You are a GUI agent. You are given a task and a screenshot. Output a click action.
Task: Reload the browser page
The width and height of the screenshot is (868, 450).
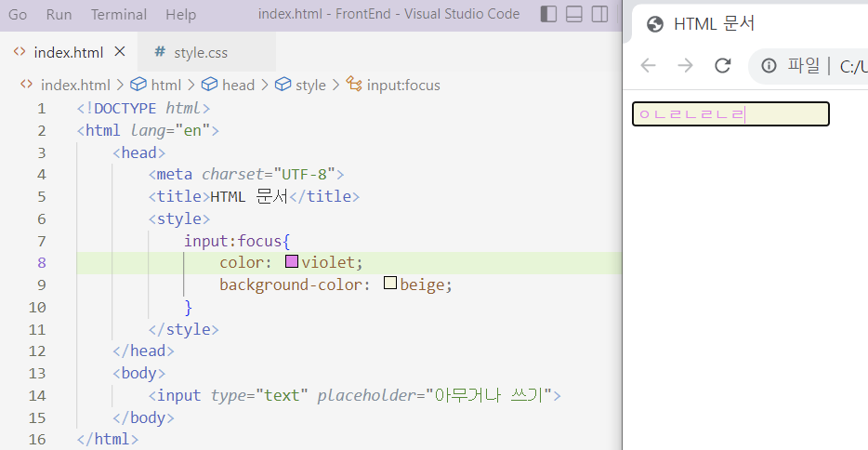[x=722, y=66]
